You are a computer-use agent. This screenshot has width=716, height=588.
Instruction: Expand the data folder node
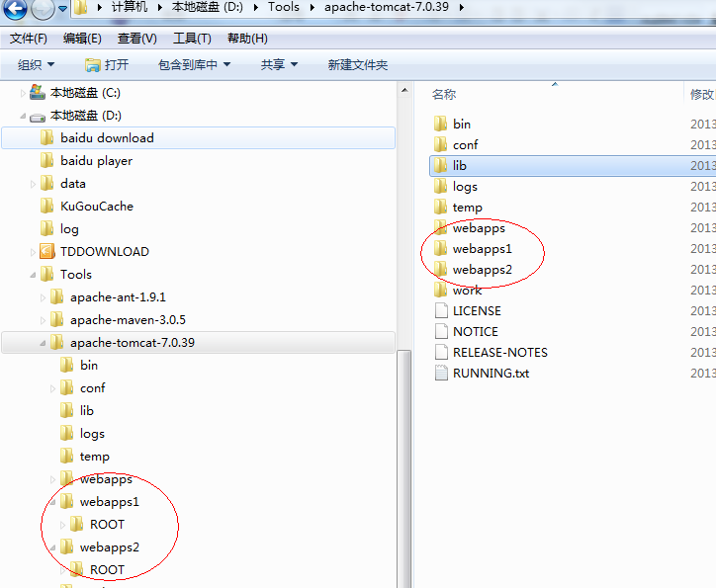click(x=33, y=184)
